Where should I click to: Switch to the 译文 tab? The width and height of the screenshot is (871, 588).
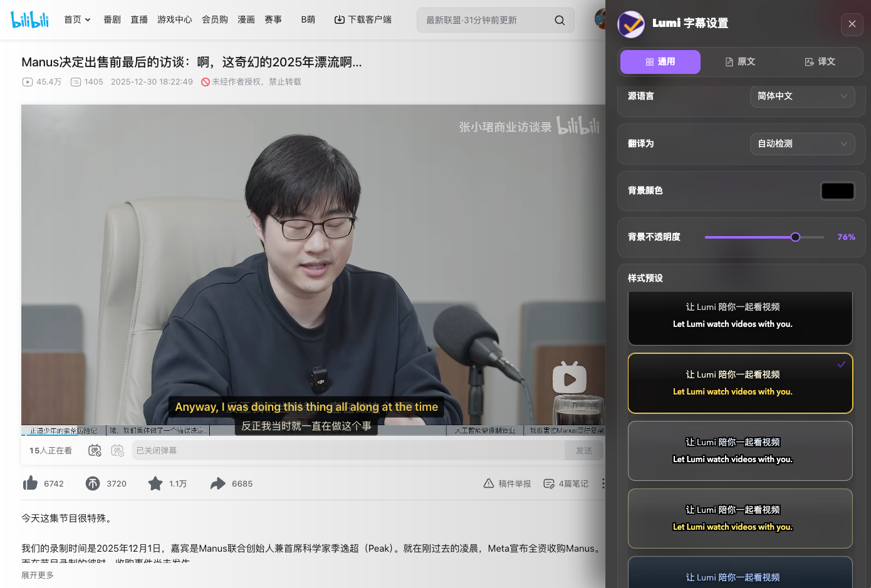point(820,62)
